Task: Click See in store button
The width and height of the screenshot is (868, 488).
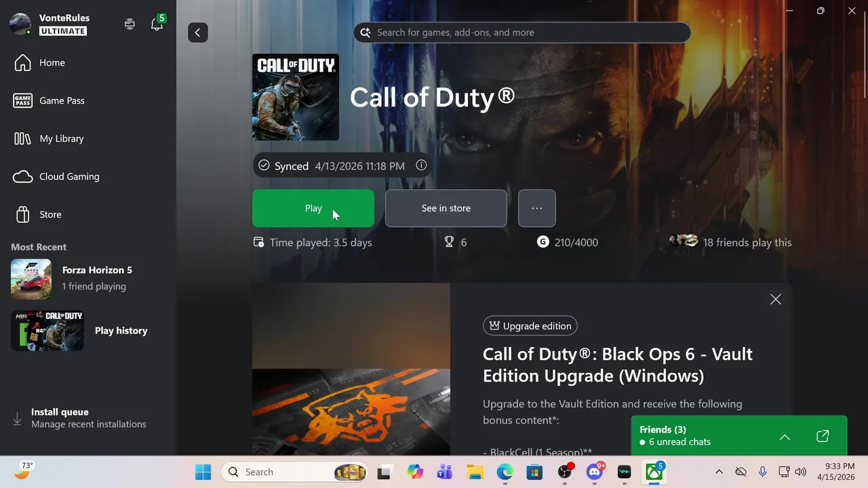Action: tap(446, 208)
